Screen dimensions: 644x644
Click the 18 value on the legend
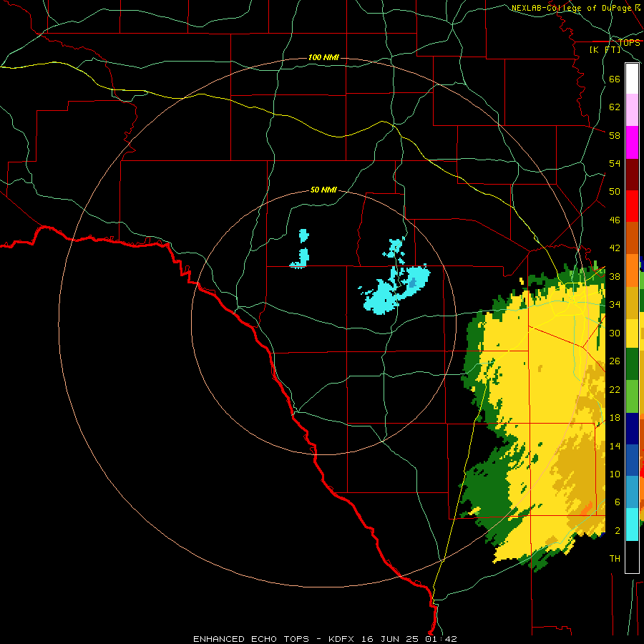coord(615,418)
